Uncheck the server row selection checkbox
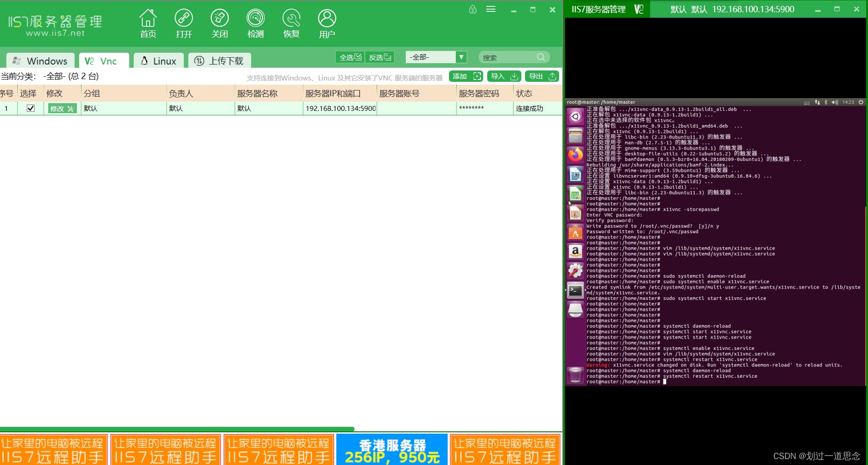The width and height of the screenshot is (868, 465). [30, 108]
